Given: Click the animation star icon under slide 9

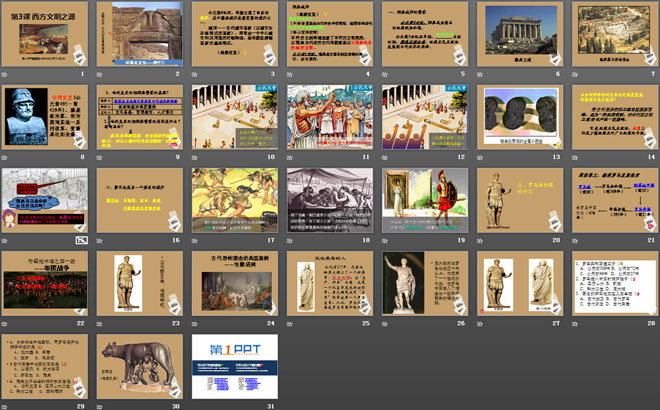Looking at the screenshot, I should [100, 157].
